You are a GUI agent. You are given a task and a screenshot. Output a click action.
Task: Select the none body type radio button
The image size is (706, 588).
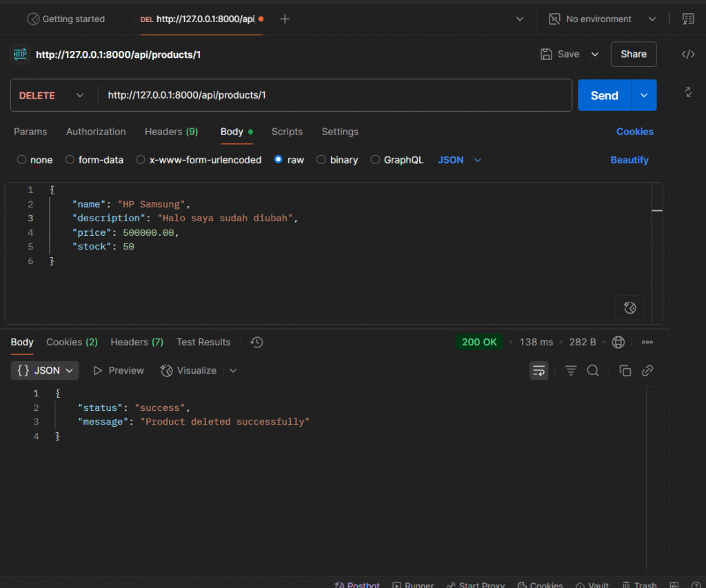point(22,160)
